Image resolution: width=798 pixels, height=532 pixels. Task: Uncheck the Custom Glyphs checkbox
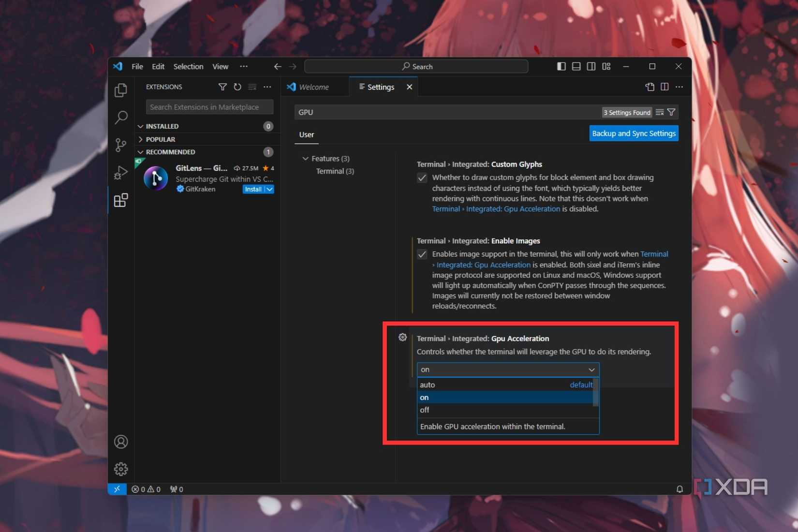pos(422,178)
